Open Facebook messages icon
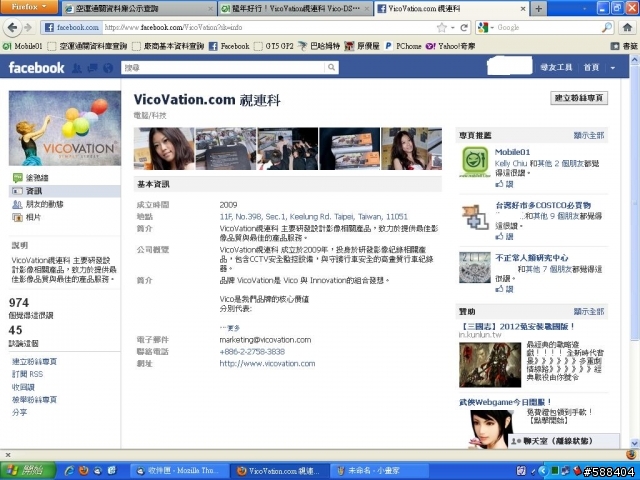The image size is (640, 480). point(92,68)
